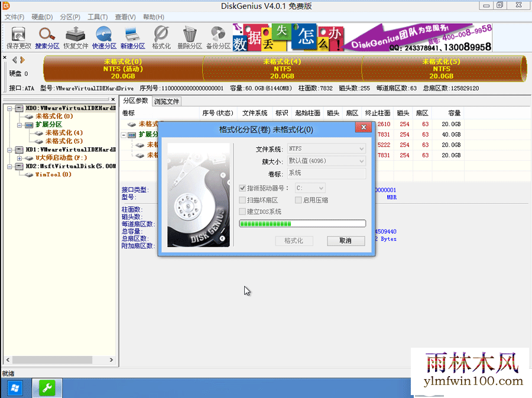The width and height of the screenshot is (532, 398).
Task: Click the 2610 end cylinder cell
Action: click(384, 124)
